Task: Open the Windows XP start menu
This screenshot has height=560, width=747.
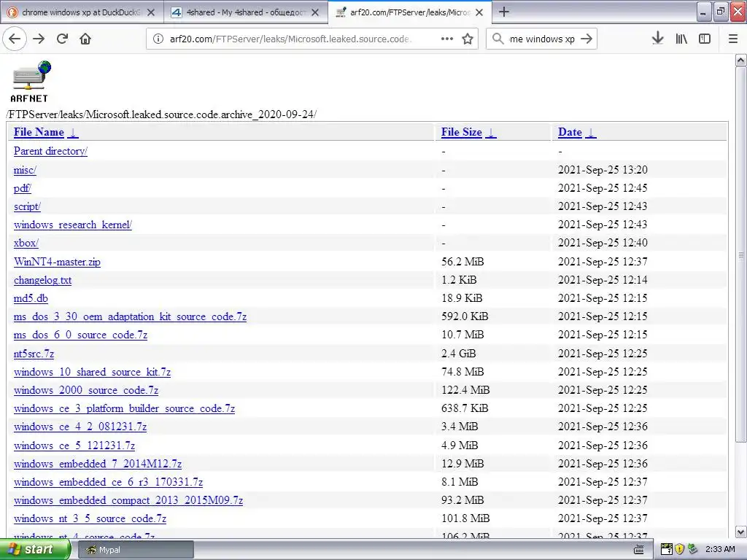Action: pyautogui.click(x=35, y=549)
